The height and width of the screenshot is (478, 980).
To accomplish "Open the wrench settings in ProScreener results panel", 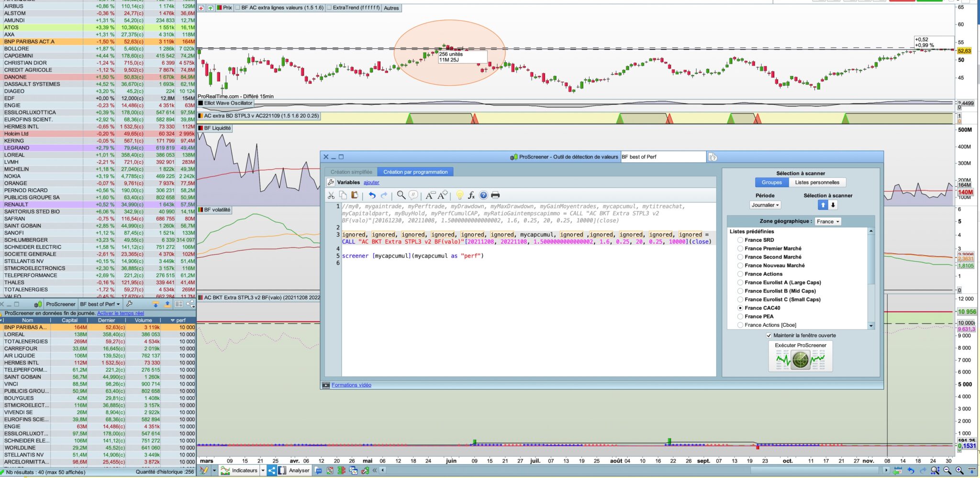I will coord(129,304).
